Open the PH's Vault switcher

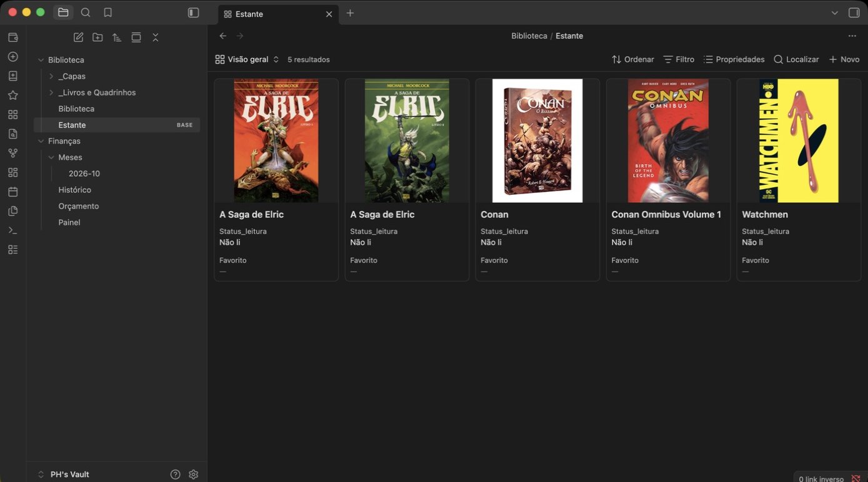click(63, 475)
